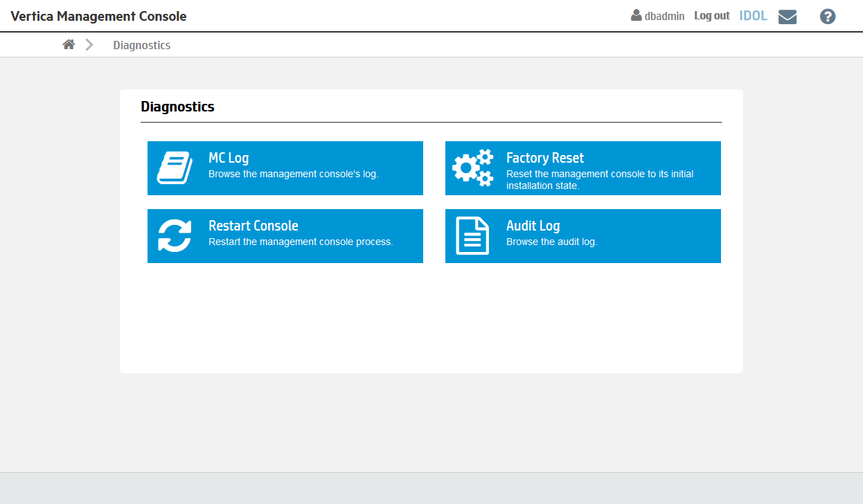863x504 pixels.
Task: Click the Factory Reset gears icon
Action: click(x=472, y=168)
